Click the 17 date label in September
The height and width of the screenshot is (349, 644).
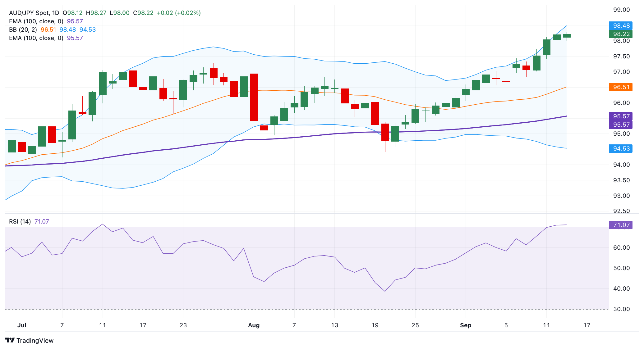pyautogui.click(x=587, y=325)
